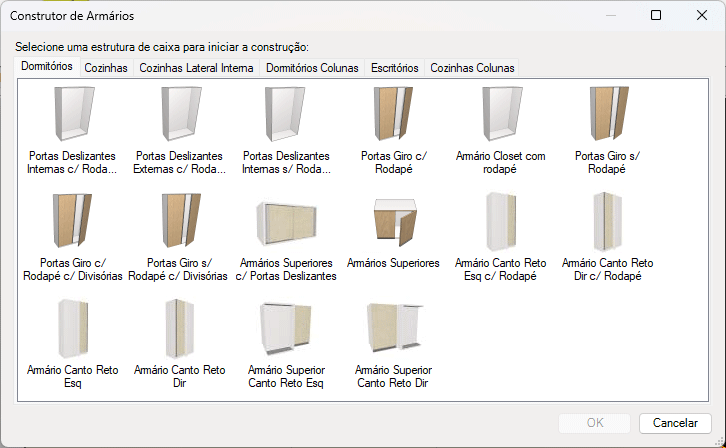Switch to the Cozinhas tab

[106, 68]
